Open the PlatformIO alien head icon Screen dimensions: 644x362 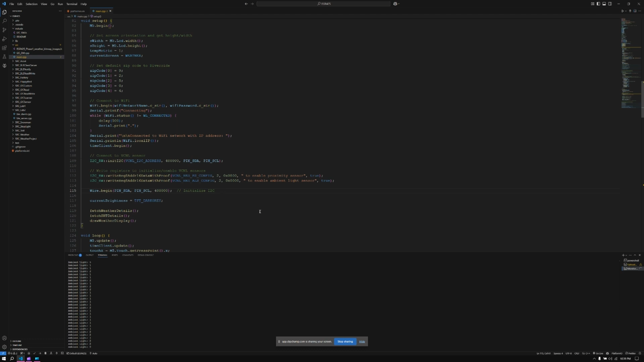[4, 66]
